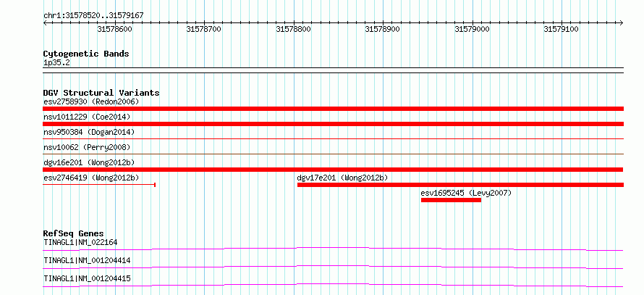Screen dimensions: 644x295
Task: Select the TINAGL1|NM_022164 transcript line
Action: tap(333, 249)
